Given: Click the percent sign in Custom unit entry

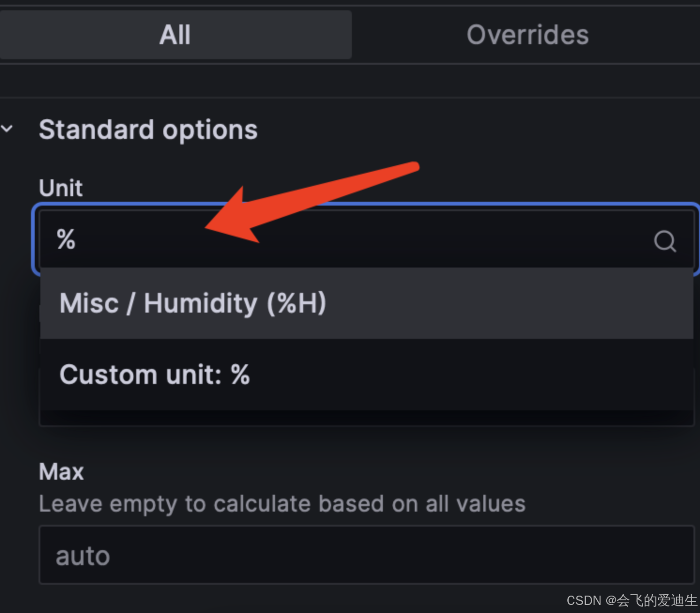Looking at the screenshot, I should point(240,375).
